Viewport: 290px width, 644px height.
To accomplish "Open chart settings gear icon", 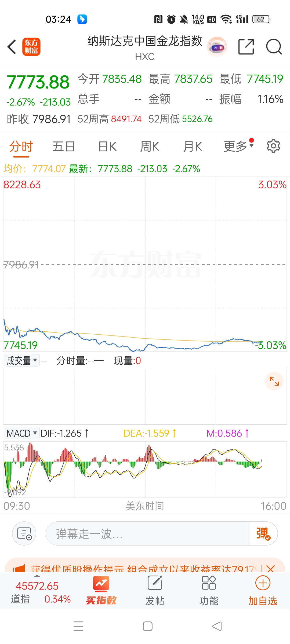I will click(x=273, y=146).
